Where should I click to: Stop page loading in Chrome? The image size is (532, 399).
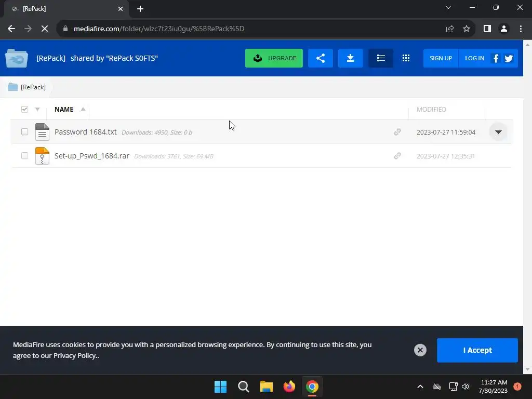(x=45, y=29)
